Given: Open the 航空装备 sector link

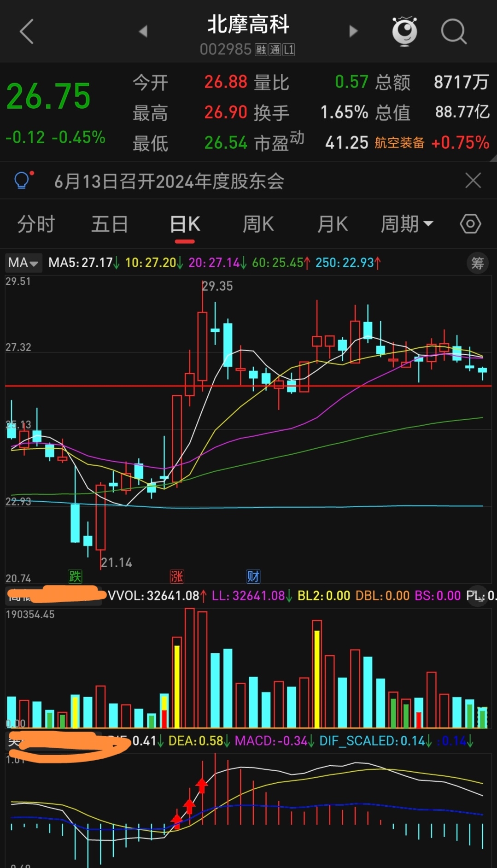Looking at the screenshot, I should tap(399, 143).
